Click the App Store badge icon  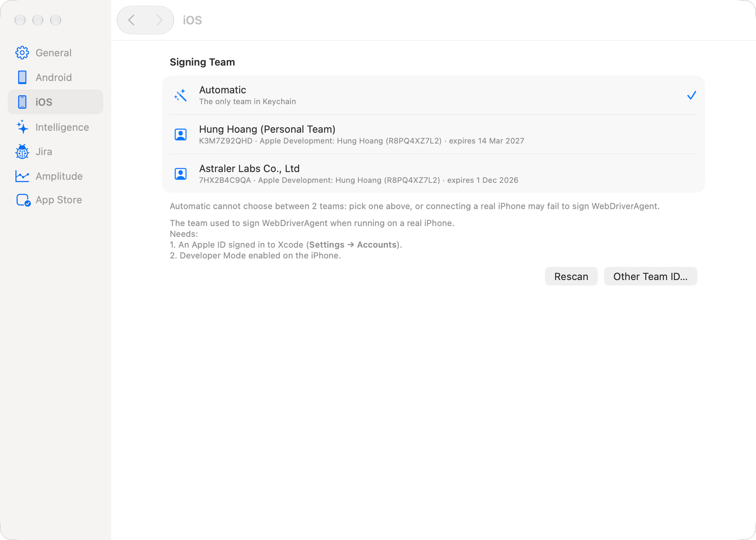tap(23, 200)
